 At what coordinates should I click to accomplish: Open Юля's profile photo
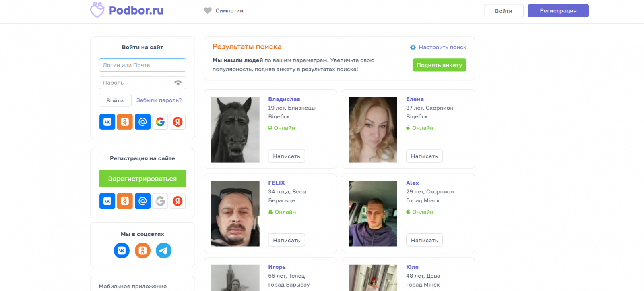[x=373, y=278]
